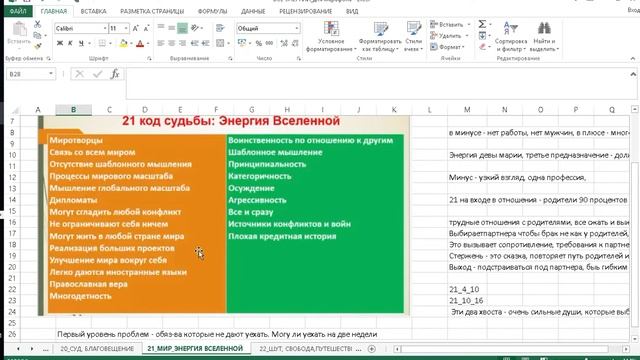Switch to the ВИД ribbon tab
The width and height of the screenshot is (640, 360).
tap(352, 11)
